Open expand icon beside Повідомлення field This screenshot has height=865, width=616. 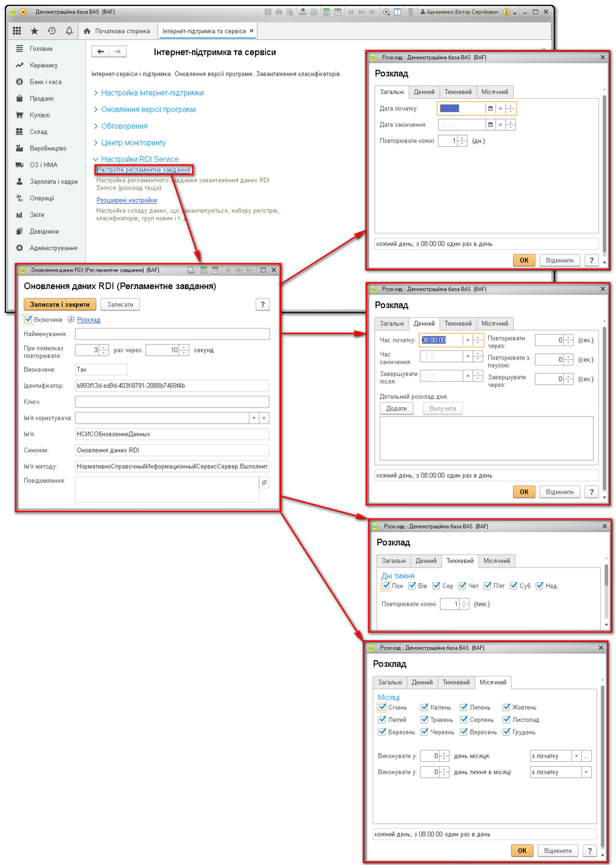[264, 483]
